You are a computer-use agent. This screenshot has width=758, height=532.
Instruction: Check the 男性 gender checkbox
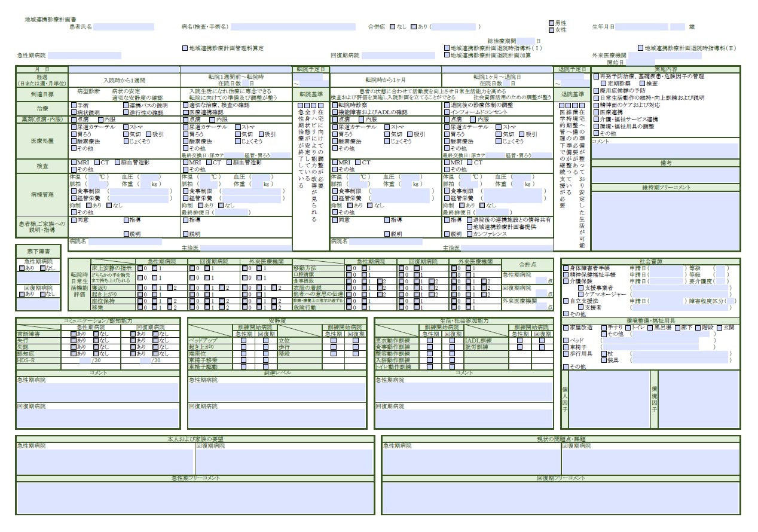point(551,23)
